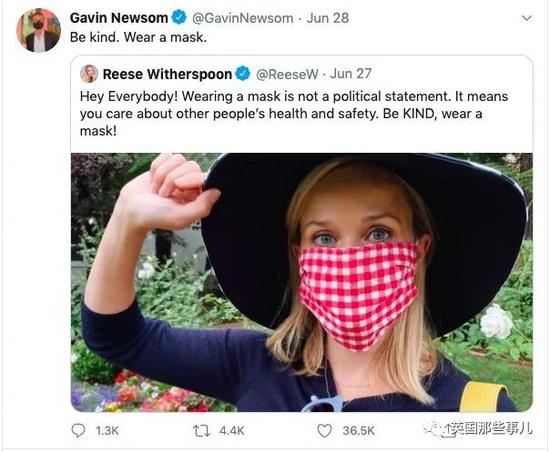
Task: Click the reply speech bubble icon
Action: (x=78, y=431)
